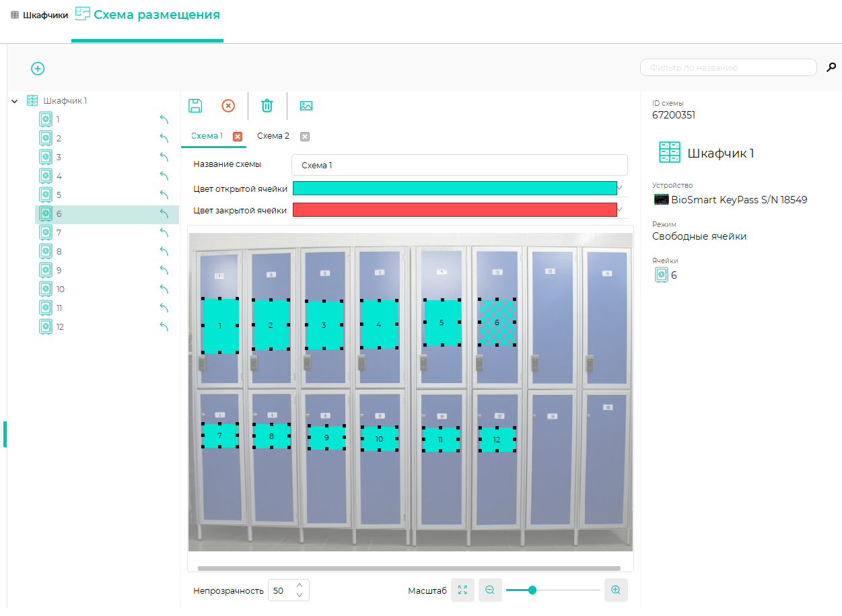Viewport: 842px width, 616px height.
Task: Click the BioSmart KeyPass S/N 18549 text
Action: [739, 200]
